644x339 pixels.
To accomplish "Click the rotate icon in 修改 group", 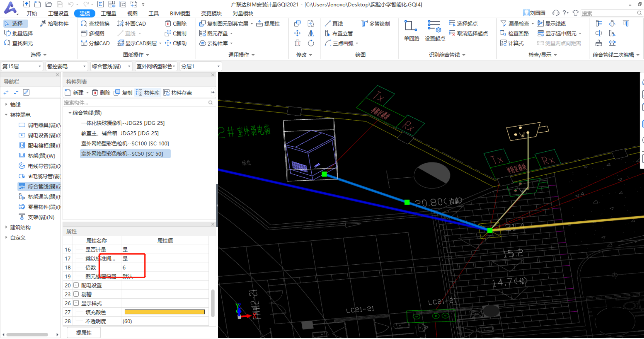I will click(x=311, y=43).
